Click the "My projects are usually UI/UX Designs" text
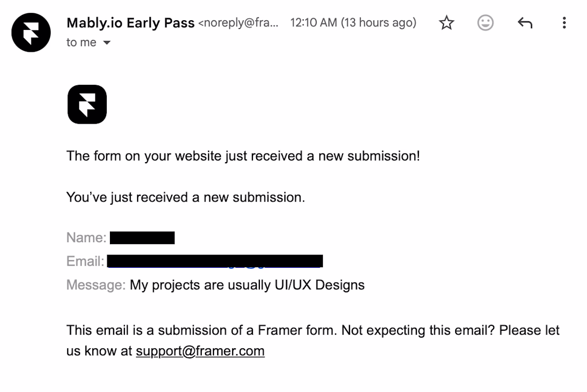This screenshot has width=587, height=392. (247, 285)
